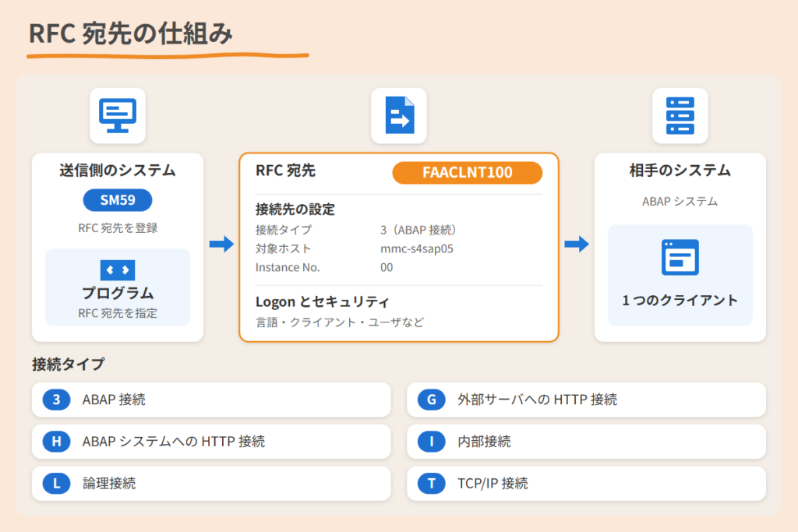Click the circled H badge
Screen dimensions: 798x532
[56, 442]
